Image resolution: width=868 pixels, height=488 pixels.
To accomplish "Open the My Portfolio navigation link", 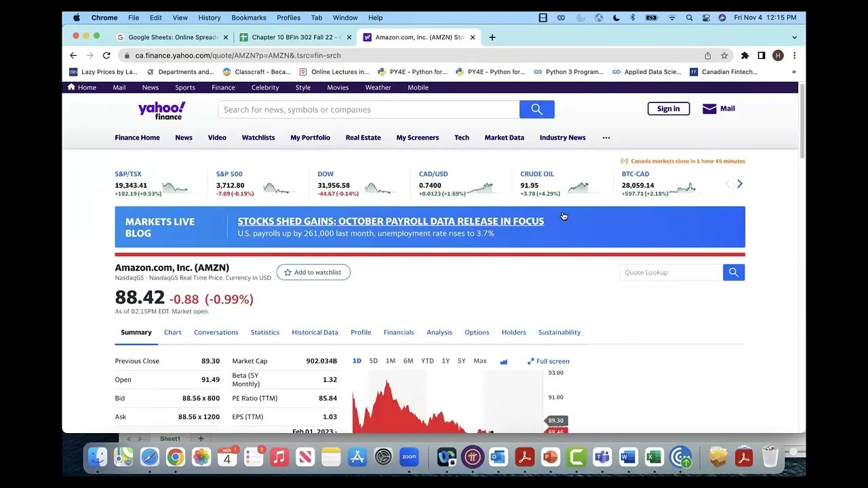I will [310, 138].
